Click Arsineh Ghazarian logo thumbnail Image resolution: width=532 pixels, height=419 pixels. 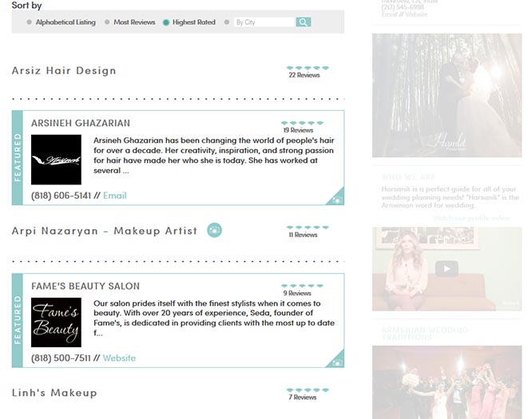tap(56, 160)
